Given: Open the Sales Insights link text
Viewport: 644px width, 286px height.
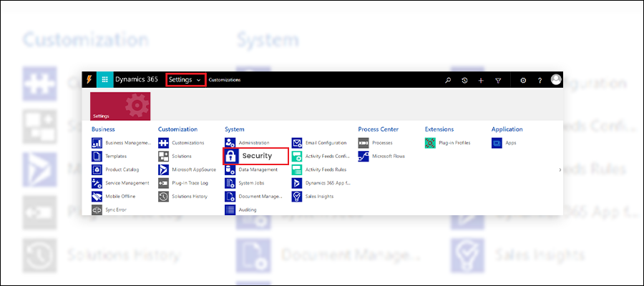Looking at the screenshot, I should [320, 196].
